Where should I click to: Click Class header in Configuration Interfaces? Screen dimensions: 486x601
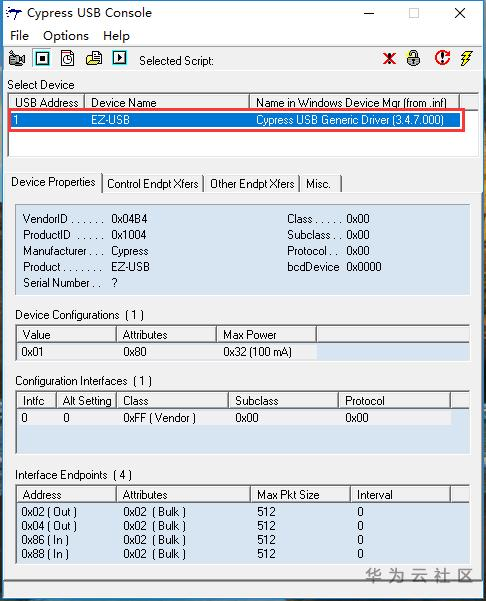[173, 401]
